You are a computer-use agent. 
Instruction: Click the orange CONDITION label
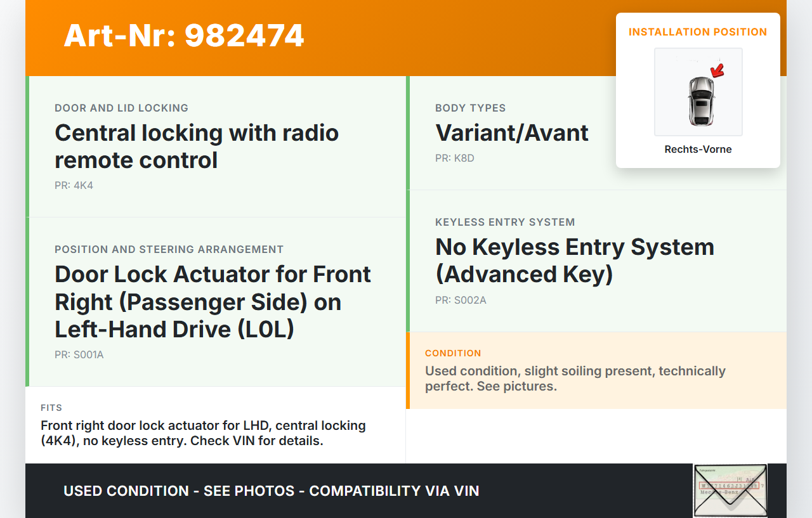[x=453, y=353]
